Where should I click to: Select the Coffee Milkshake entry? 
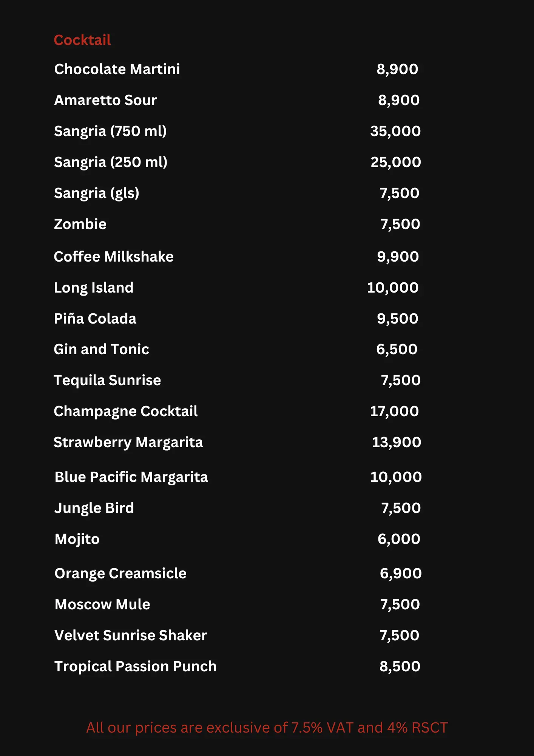[114, 257]
